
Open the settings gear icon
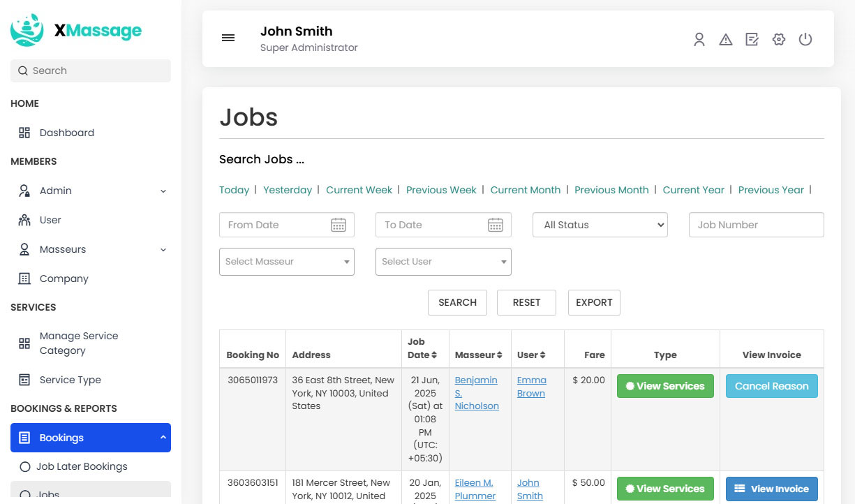pos(779,40)
